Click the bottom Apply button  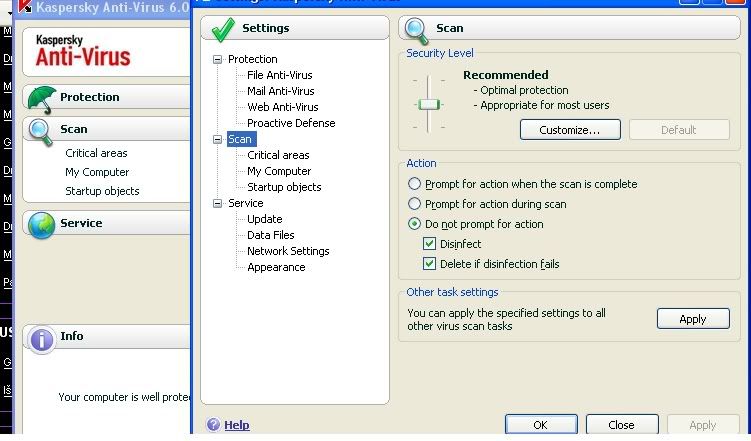click(703, 425)
